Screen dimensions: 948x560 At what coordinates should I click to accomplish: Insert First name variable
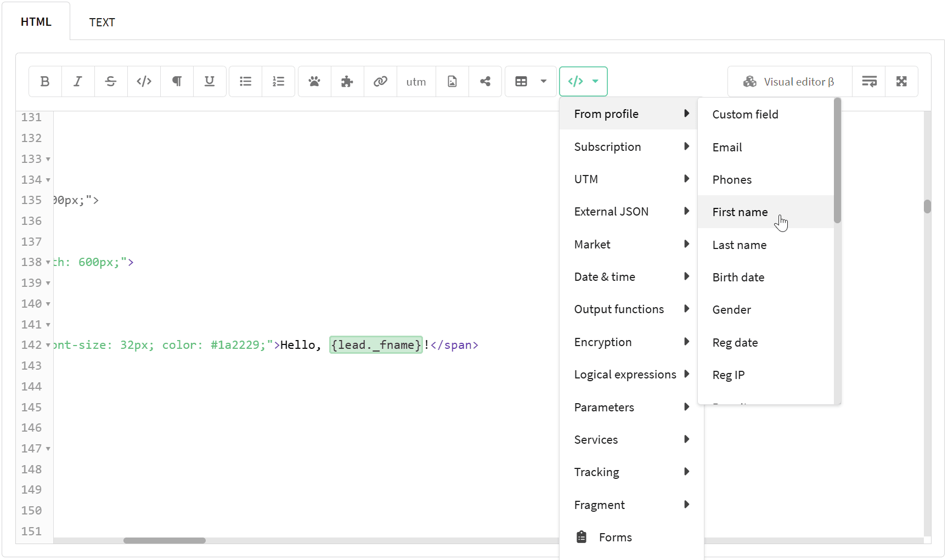766,212
